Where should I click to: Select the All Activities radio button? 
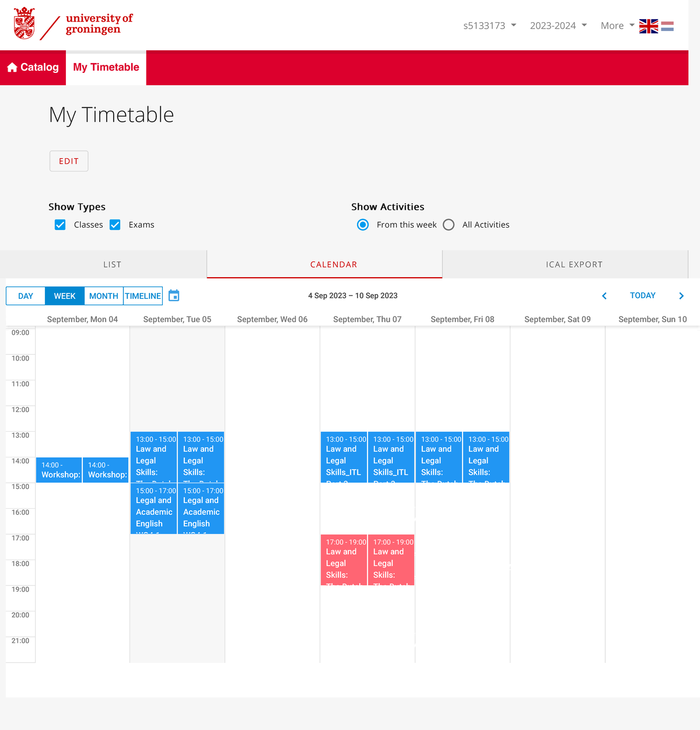coord(448,224)
